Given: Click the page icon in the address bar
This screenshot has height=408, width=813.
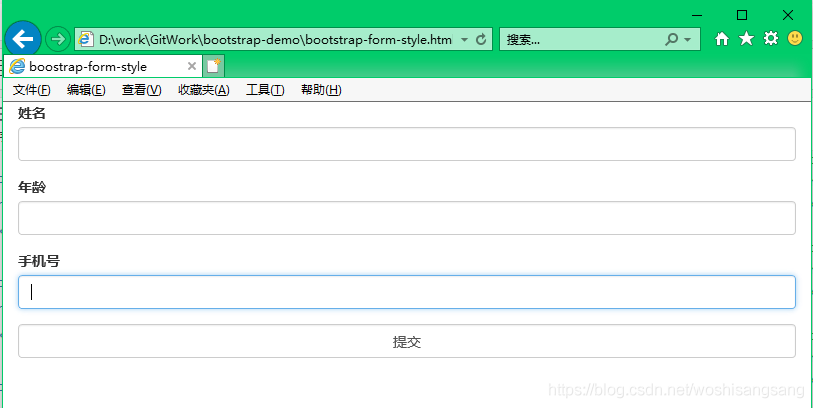Looking at the screenshot, I should [86, 39].
